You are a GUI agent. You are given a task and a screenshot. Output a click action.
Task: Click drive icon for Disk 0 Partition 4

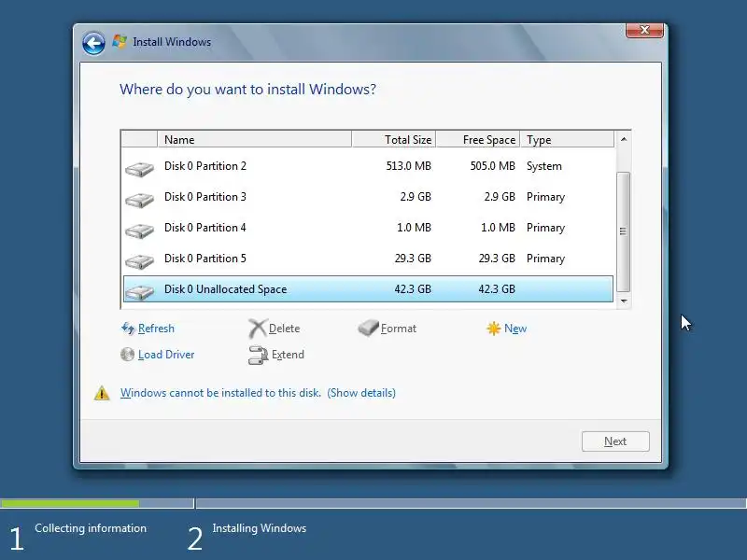tap(139, 231)
